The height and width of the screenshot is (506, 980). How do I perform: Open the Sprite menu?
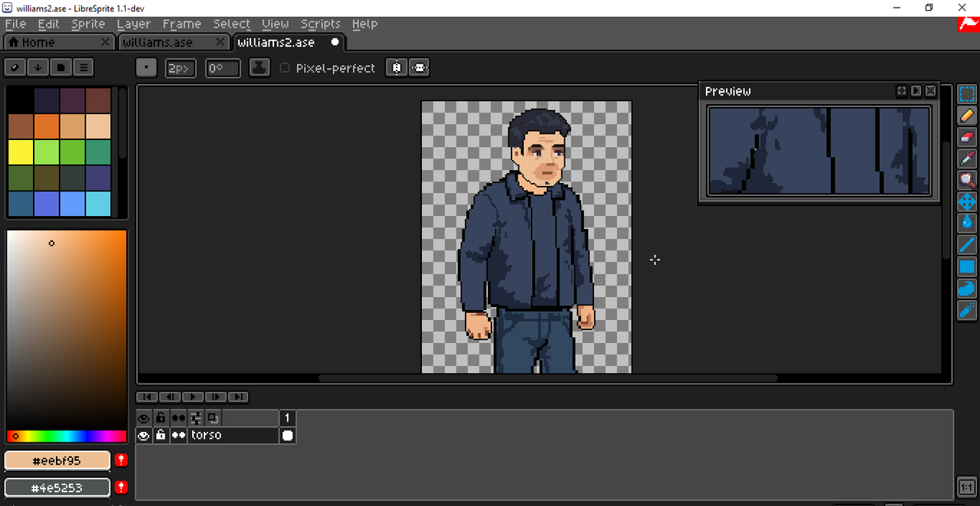tap(88, 24)
